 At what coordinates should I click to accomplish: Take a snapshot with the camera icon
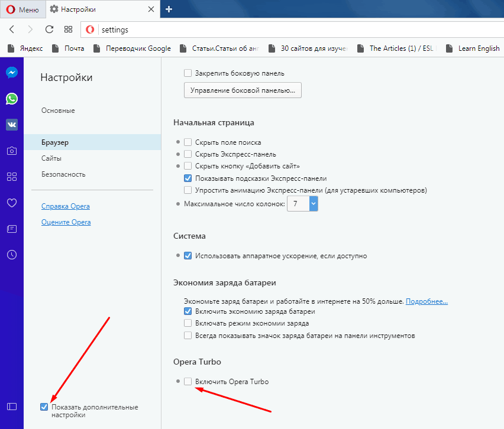[x=12, y=151]
